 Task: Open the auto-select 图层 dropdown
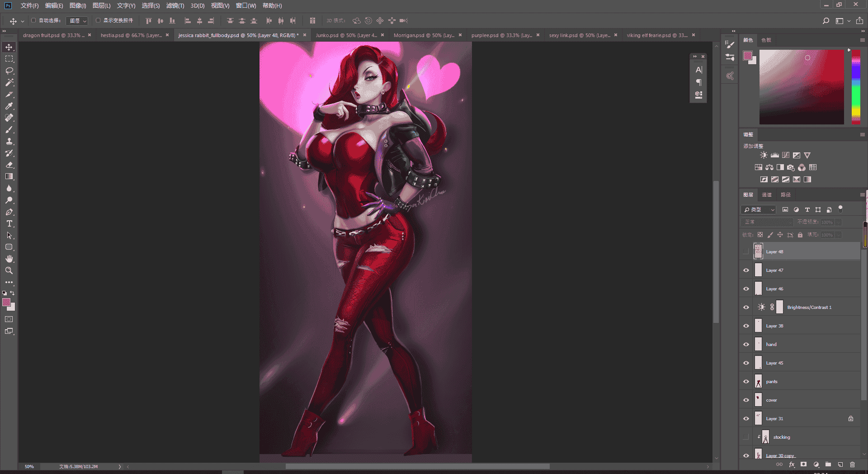(x=77, y=21)
